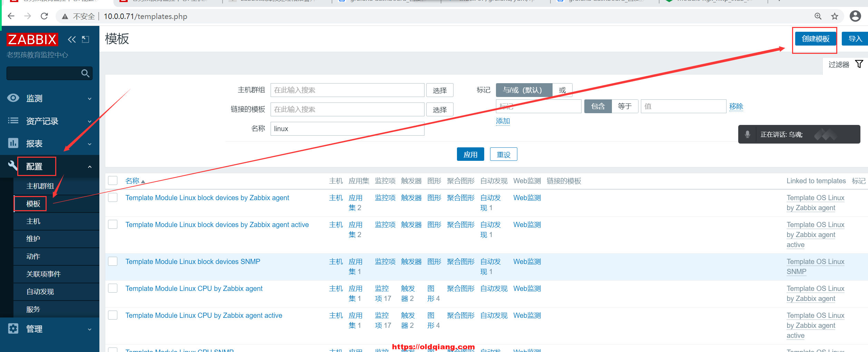Viewport: 868px width, 352px height.
Task: Click the 移除 tag link
Action: click(x=736, y=106)
